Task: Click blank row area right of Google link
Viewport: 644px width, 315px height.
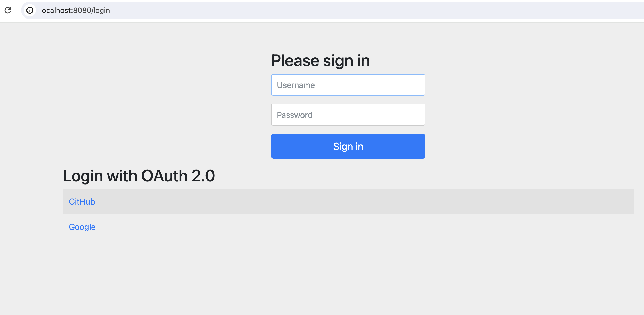Action: [x=386, y=227]
